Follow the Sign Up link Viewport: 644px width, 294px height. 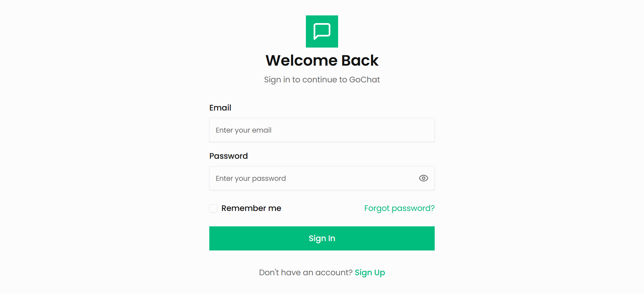point(370,273)
